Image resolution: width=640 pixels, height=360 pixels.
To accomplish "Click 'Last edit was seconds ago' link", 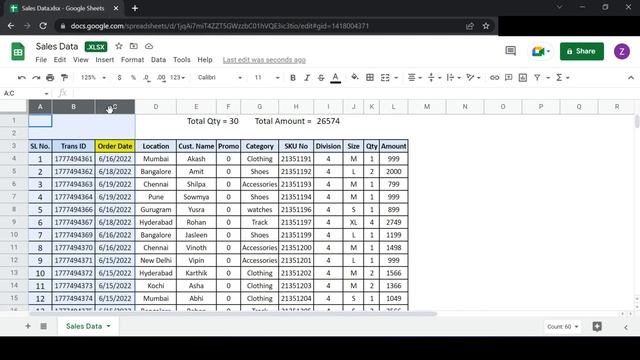I will (264, 60).
